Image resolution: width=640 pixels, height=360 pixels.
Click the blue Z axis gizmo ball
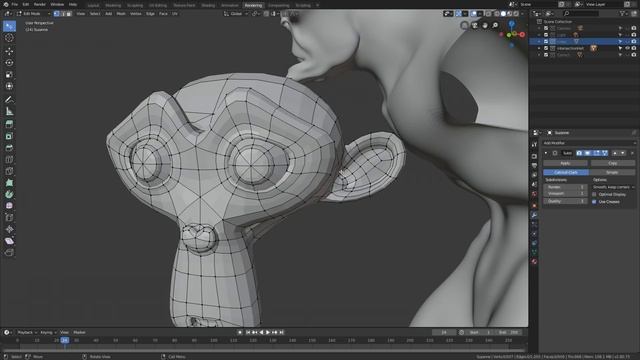point(511,24)
